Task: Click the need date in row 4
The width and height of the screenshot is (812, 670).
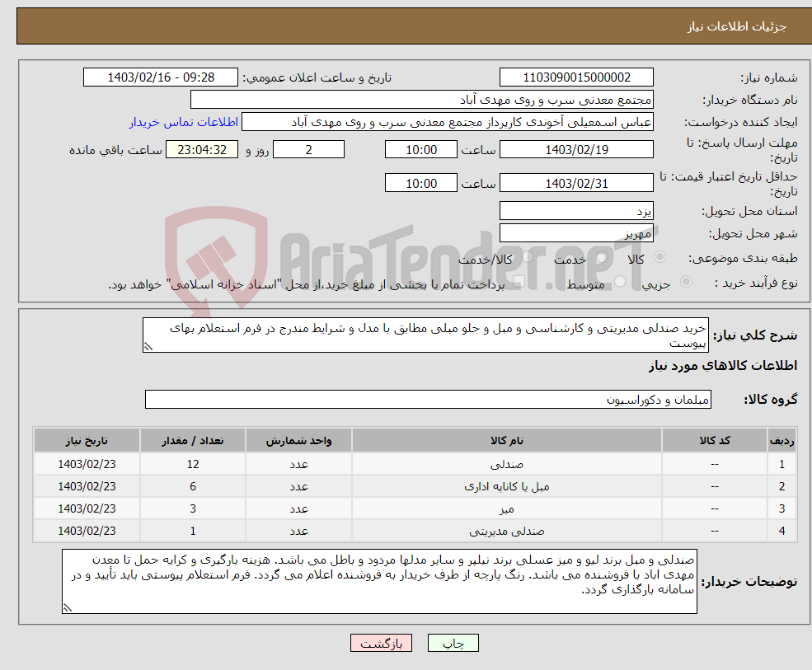Action: (87, 532)
